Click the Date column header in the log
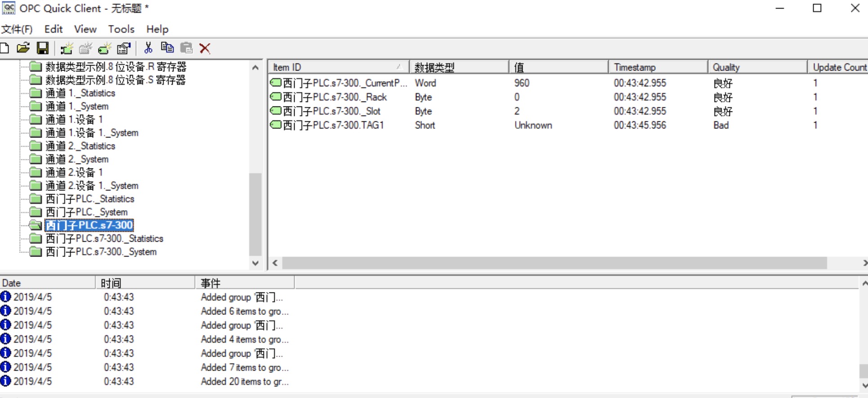Viewport: 868px width, 398px height. coord(48,283)
